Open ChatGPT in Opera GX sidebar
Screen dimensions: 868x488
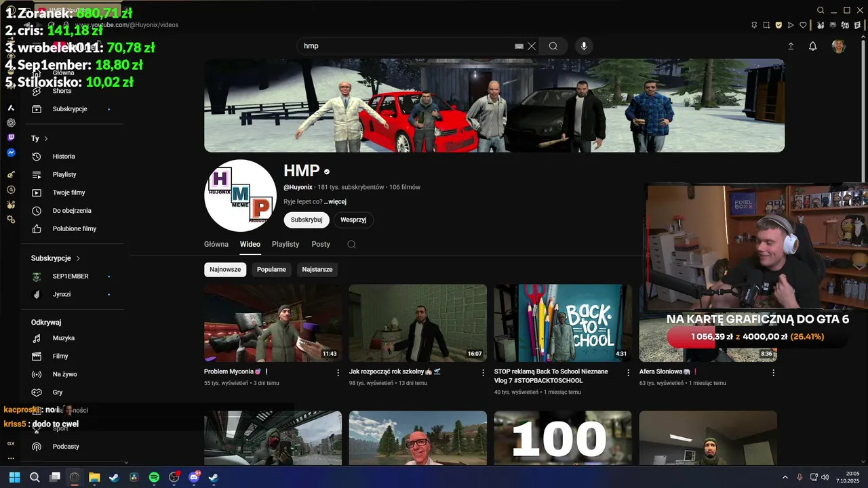pos(11,123)
